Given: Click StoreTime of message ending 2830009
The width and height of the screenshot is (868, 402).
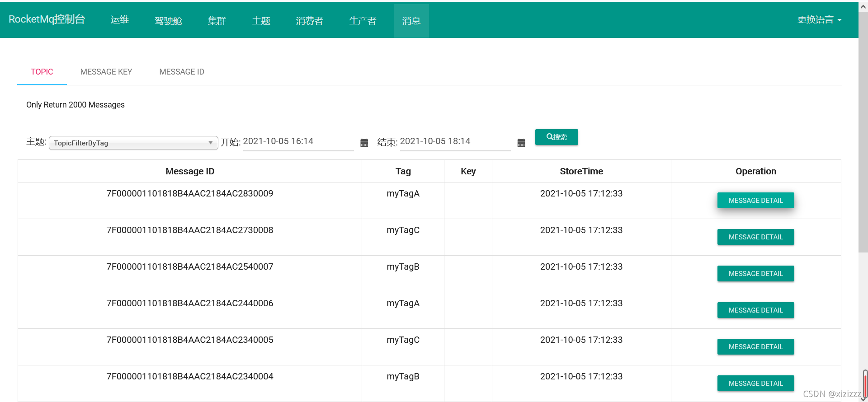Looking at the screenshot, I should click(x=581, y=193).
